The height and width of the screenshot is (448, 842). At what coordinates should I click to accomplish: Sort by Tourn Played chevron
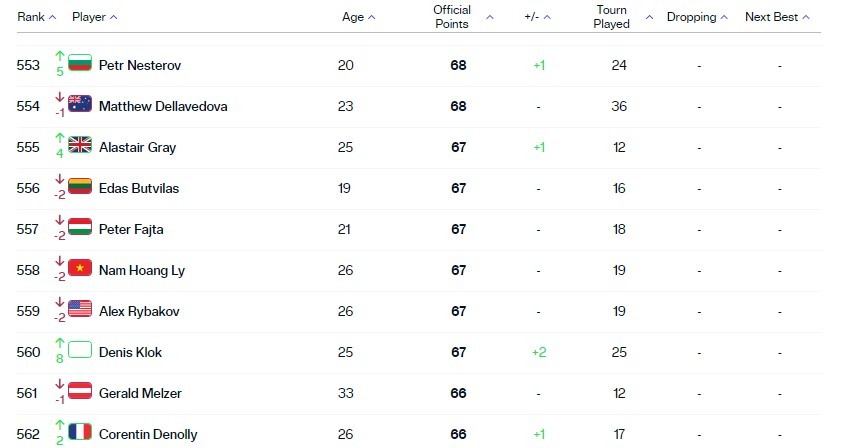tap(649, 17)
